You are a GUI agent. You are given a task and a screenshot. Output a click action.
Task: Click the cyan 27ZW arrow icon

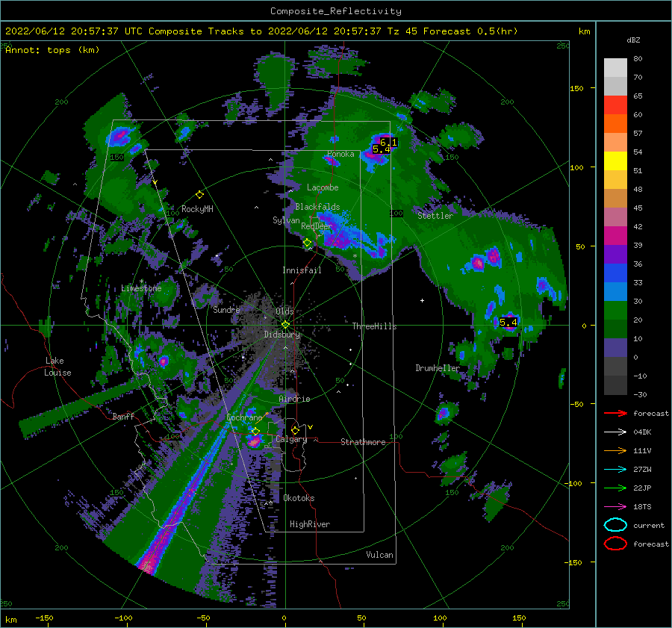[x=615, y=470]
